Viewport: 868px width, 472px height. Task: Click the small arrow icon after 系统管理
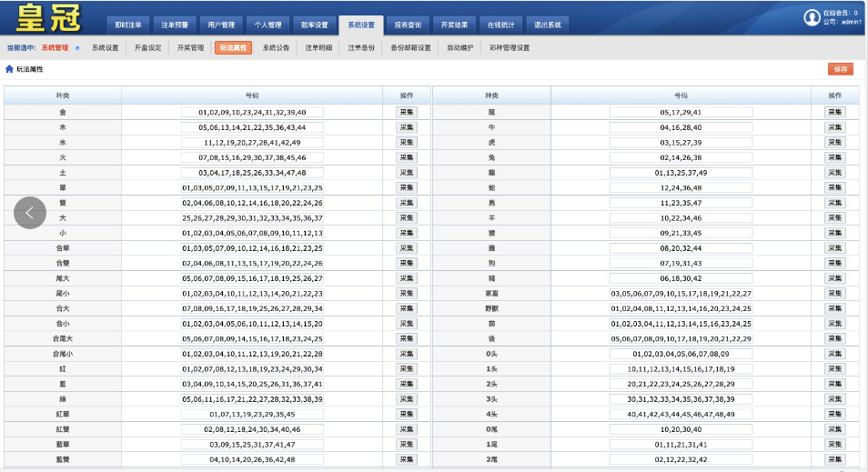(77, 48)
